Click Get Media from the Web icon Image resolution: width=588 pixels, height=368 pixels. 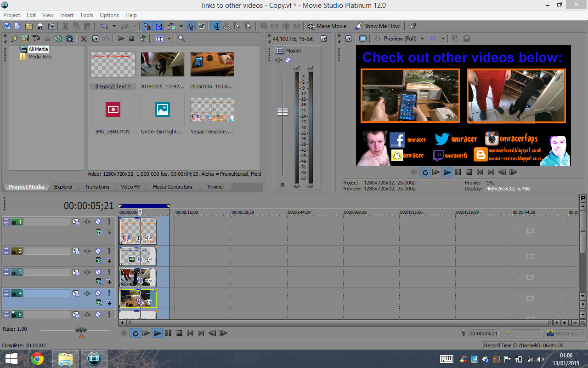pyautogui.click(x=69, y=39)
